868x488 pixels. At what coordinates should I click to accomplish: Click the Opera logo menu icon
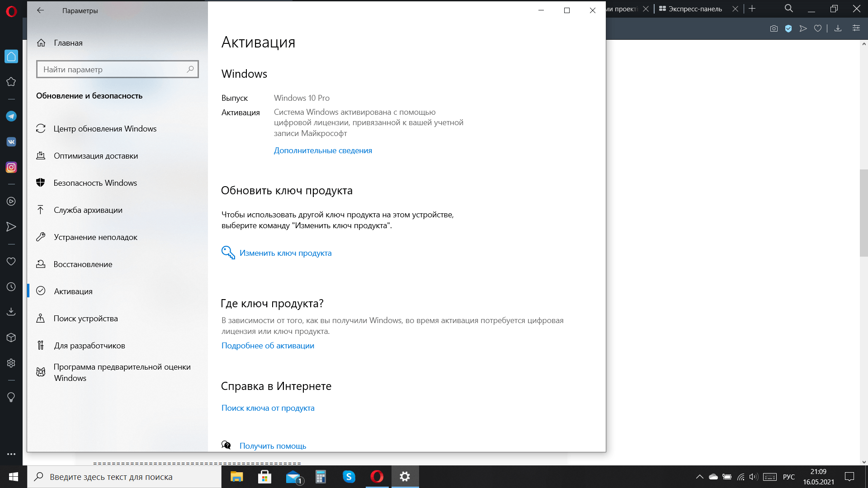[11, 11]
